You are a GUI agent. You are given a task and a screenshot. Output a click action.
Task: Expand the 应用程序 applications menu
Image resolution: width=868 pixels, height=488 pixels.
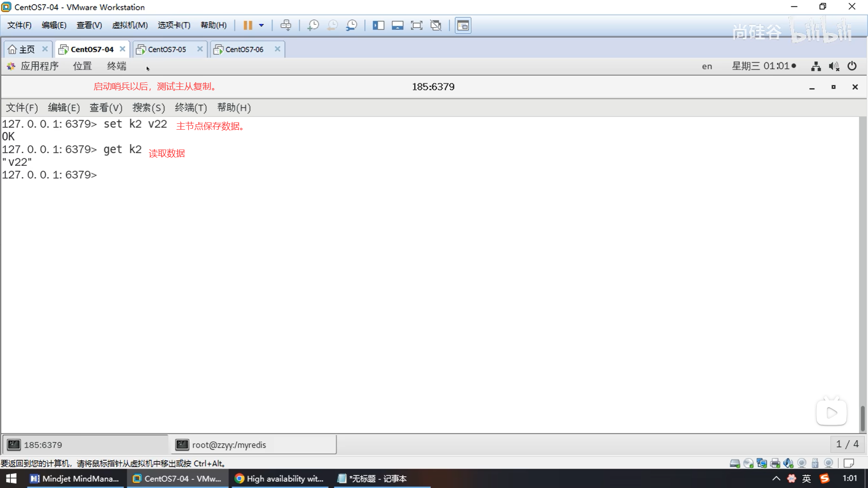[x=39, y=66]
